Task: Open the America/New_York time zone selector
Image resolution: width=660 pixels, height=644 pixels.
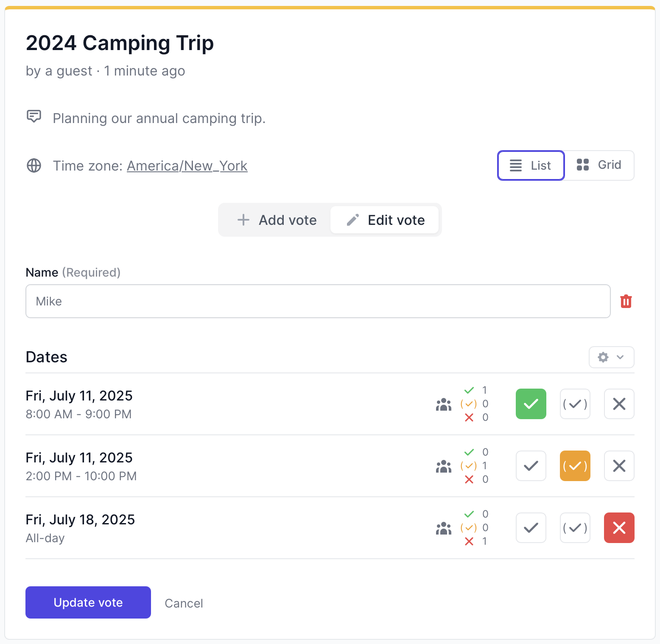Action: [187, 166]
